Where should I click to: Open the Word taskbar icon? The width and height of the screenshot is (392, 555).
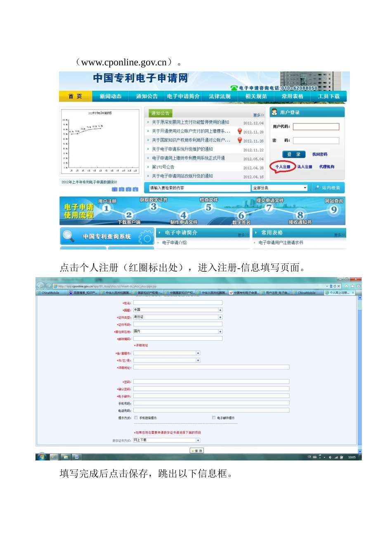click(x=77, y=457)
